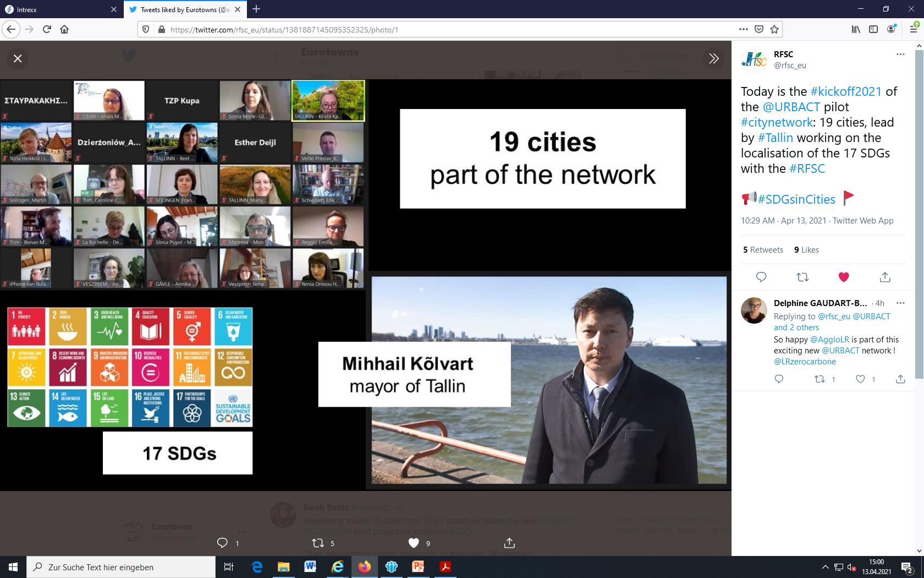Click the reply icon below the photo

(222, 543)
